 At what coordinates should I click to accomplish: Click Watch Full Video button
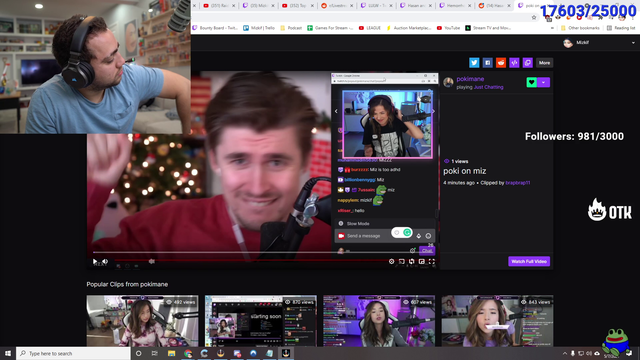pyautogui.click(x=529, y=261)
